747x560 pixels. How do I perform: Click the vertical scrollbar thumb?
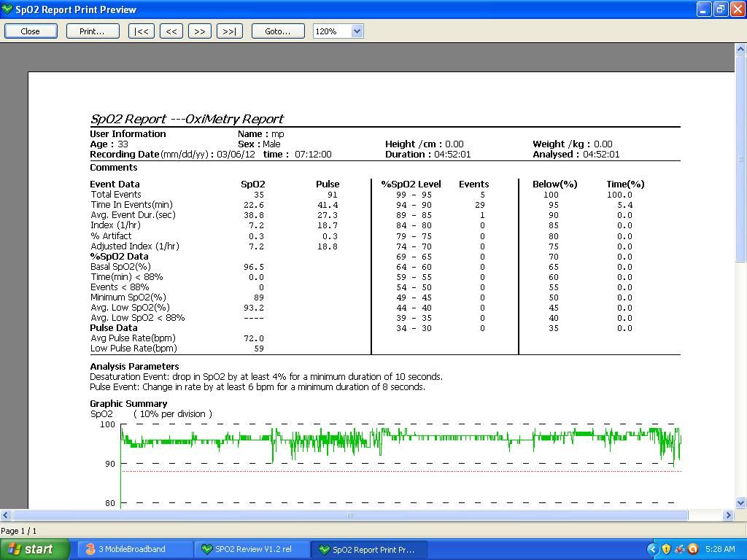point(741,157)
